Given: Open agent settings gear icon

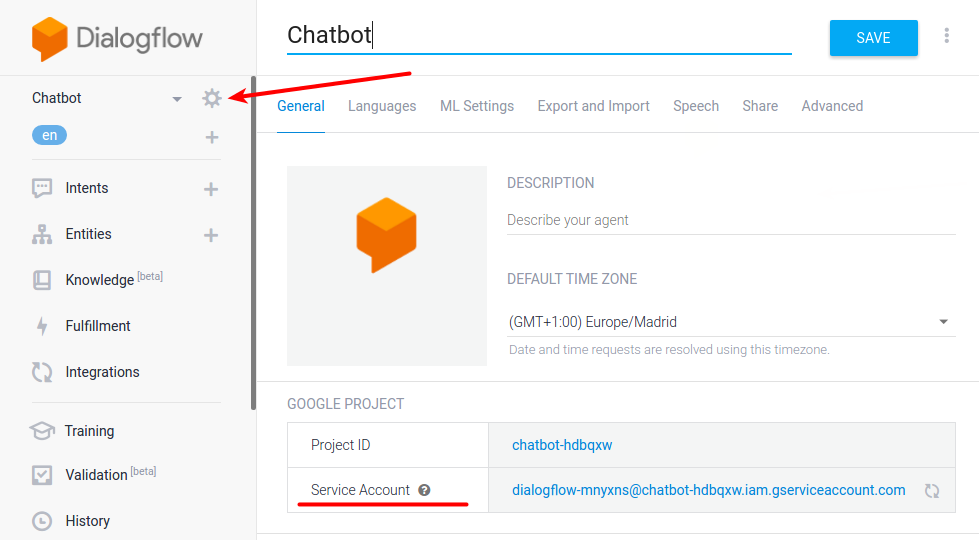Looking at the screenshot, I should click(x=212, y=98).
